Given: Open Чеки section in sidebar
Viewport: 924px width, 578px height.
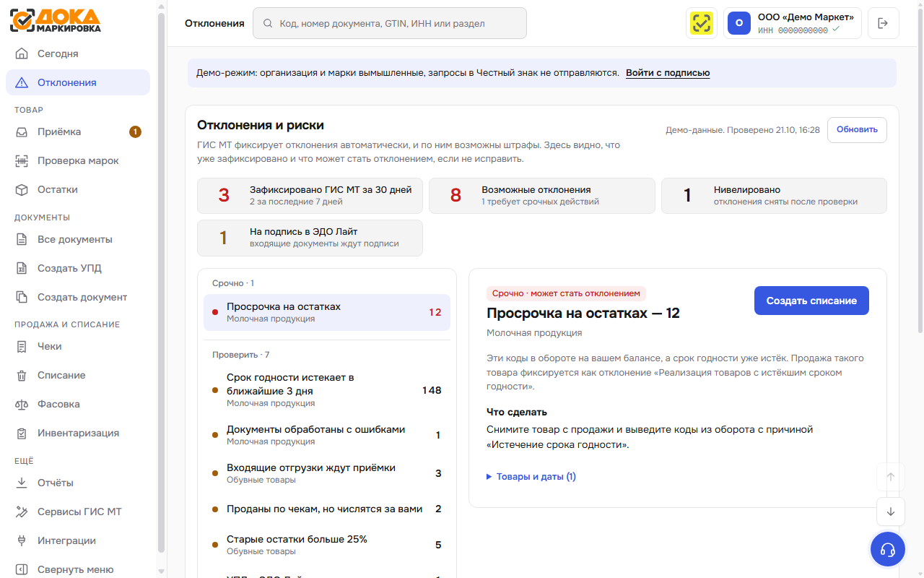Looking at the screenshot, I should 78,346.
